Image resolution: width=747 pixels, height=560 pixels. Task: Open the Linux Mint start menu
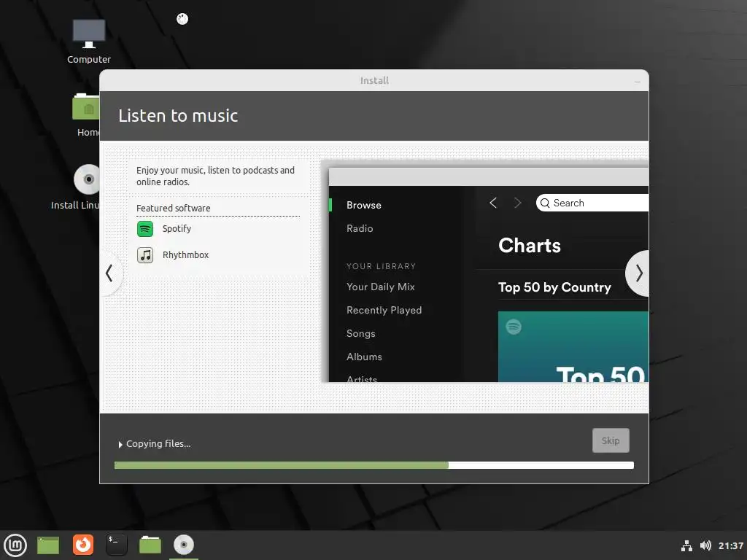pyautogui.click(x=15, y=545)
